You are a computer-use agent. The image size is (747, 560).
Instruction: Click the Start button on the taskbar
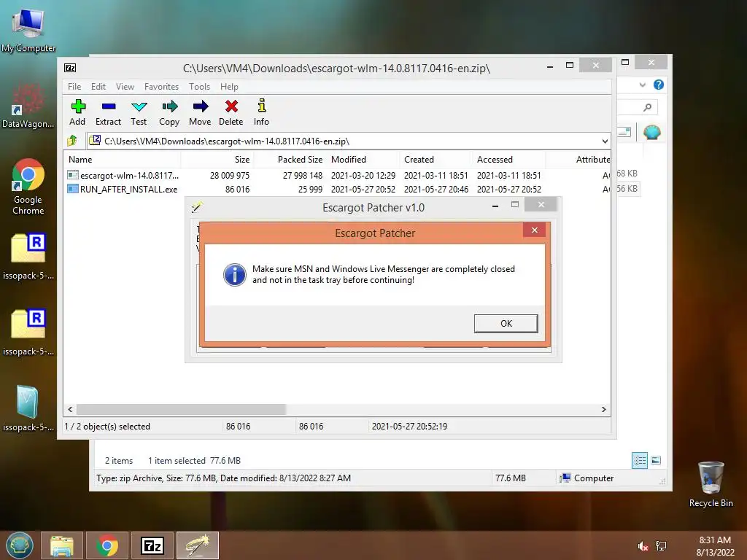tap(20, 545)
